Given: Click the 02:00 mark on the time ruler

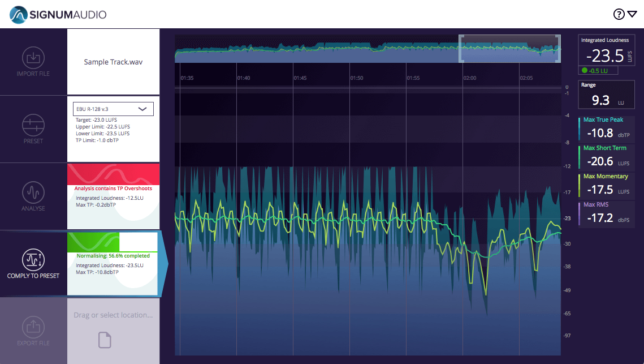Looking at the screenshot, I should (469, 78).
